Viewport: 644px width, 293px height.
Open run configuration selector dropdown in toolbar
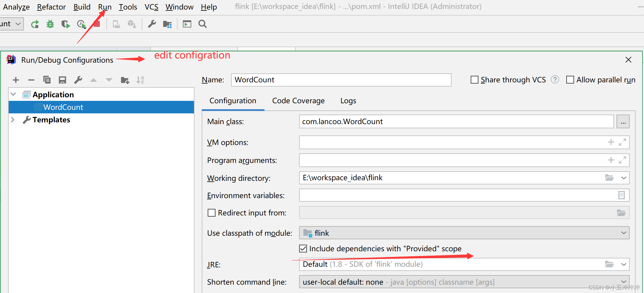pyautogui.click(x=18, y=24)
